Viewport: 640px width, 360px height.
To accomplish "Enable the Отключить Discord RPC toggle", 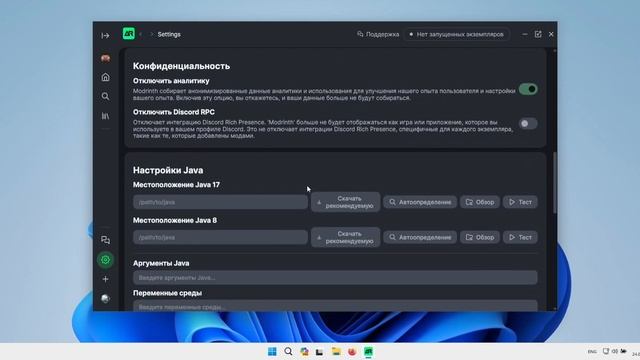I will (528, 123).
